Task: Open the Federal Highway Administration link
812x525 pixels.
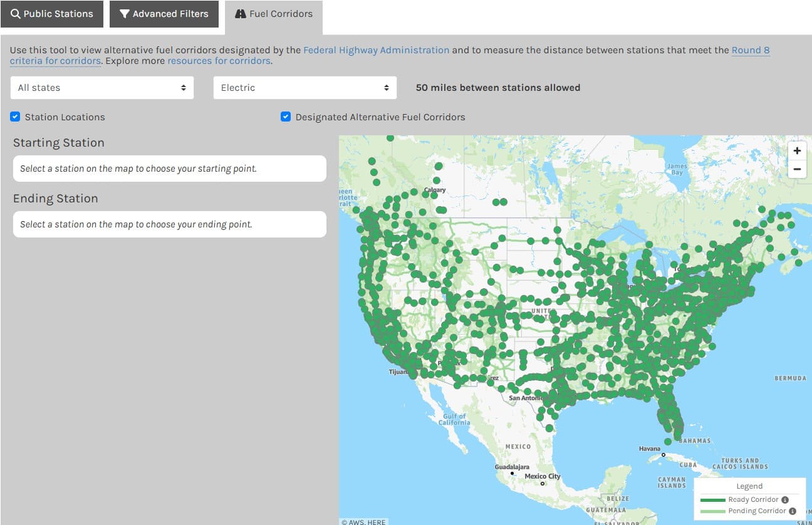Action: point(376,50)
